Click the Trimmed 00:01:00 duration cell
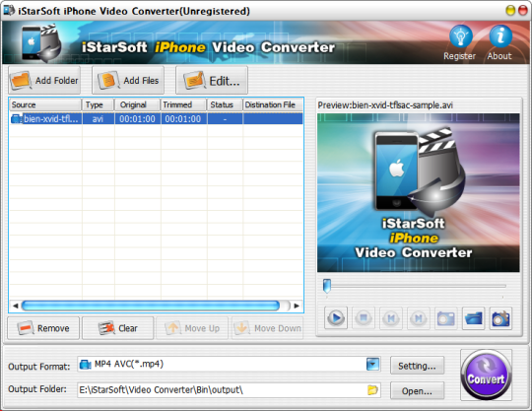The width and height of the screenshot is (532, 411). click(183, 119)
